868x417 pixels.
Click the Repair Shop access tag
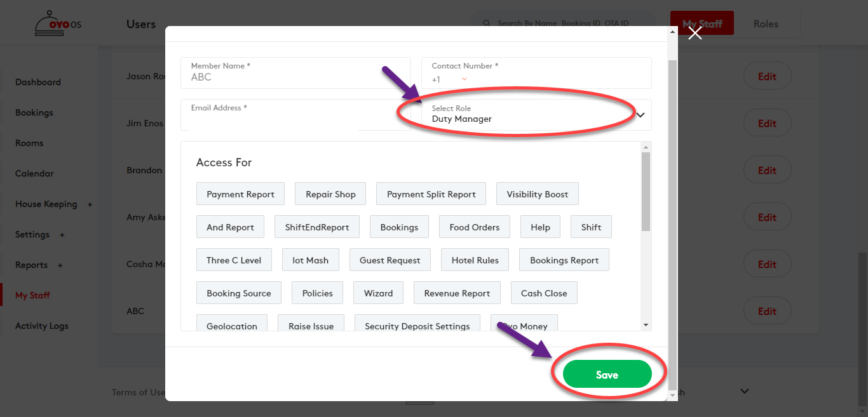[330, 194]
